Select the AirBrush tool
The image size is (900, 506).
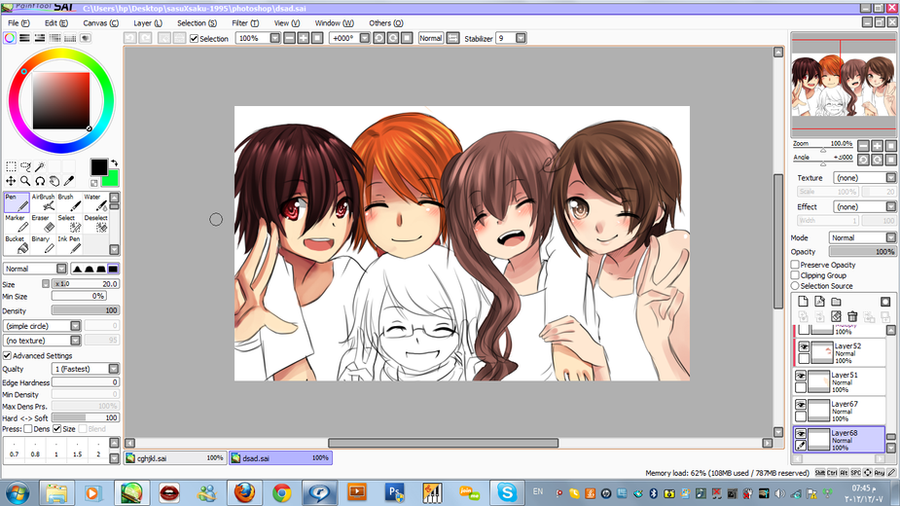tap(43, 203)
